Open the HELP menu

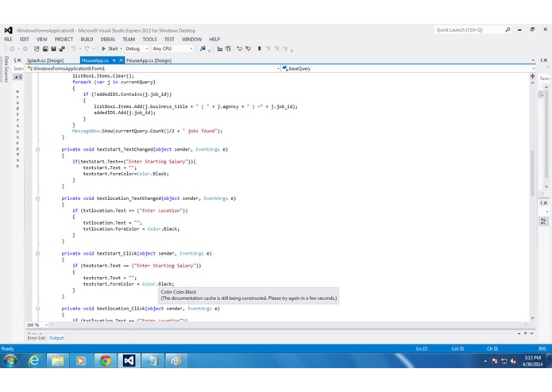pyautogui.click(x=214, y=40)
